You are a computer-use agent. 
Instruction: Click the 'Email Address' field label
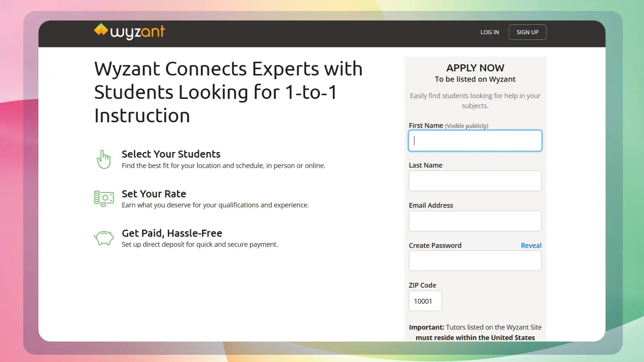(431, 206)
